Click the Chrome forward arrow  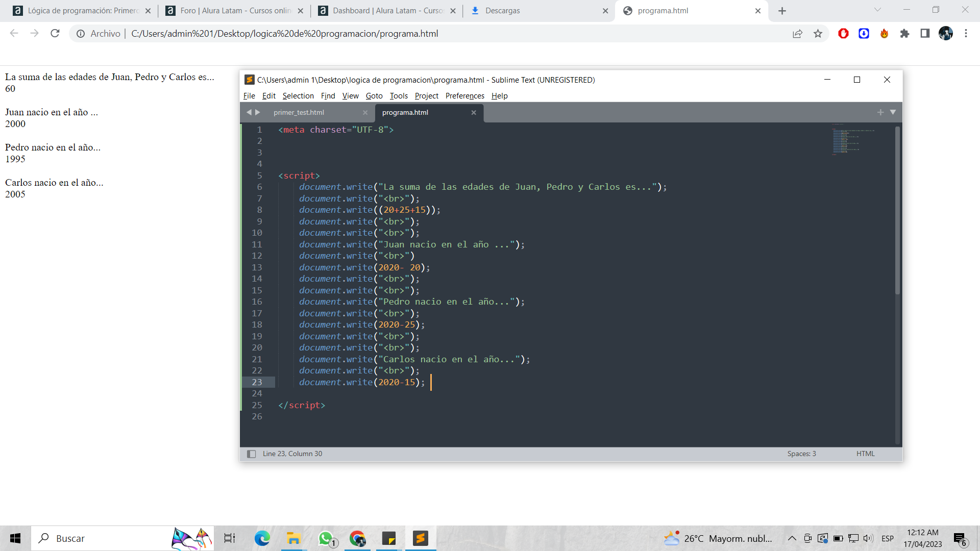[34, 34]
